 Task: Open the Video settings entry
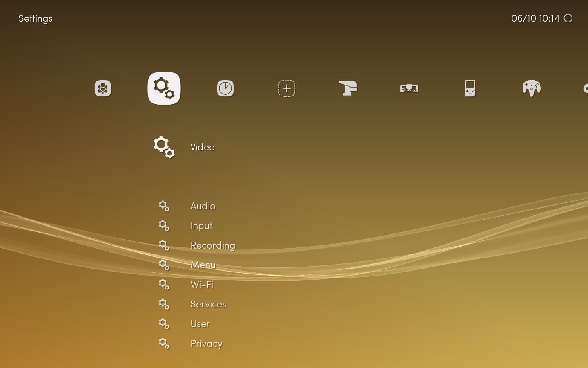(203, 147)
